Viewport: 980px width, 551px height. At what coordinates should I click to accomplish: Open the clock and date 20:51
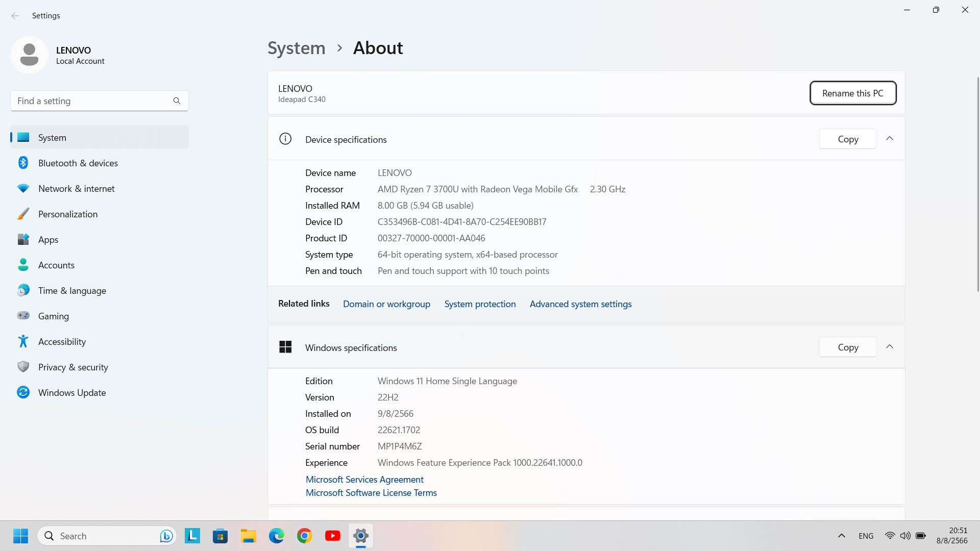click(952, 536)
